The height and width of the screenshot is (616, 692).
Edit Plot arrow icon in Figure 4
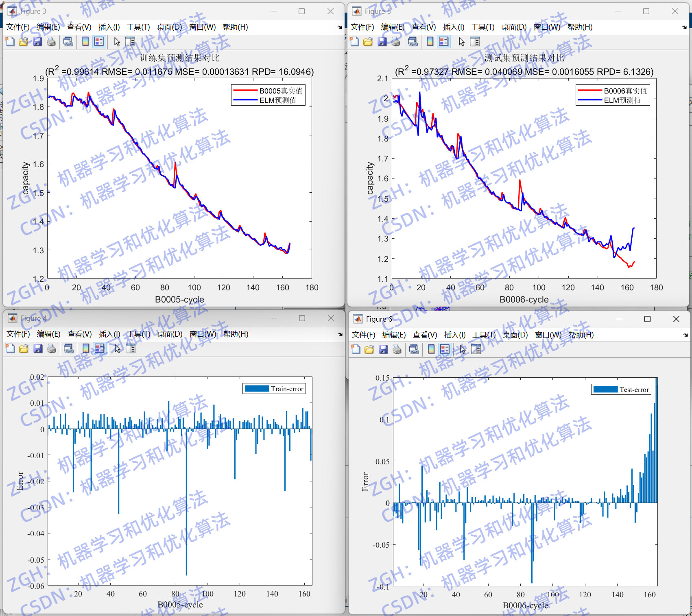118,348
